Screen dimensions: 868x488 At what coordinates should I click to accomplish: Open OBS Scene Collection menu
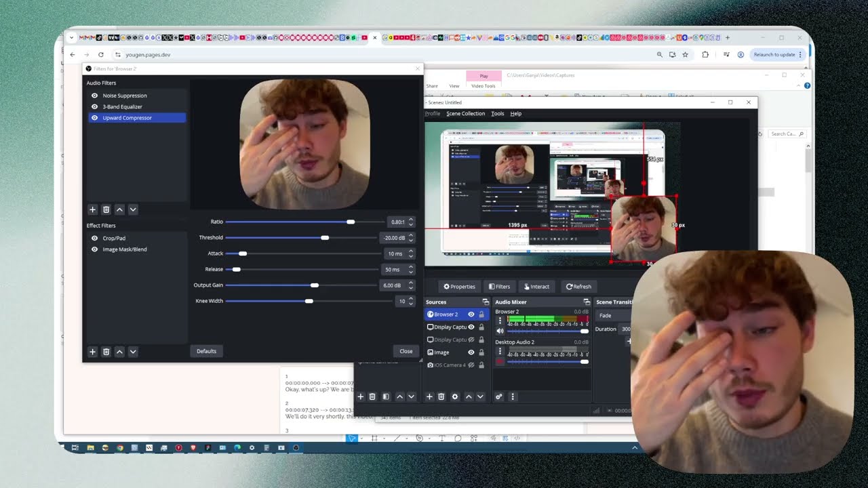pyautogui.click(x=465, y=114)
